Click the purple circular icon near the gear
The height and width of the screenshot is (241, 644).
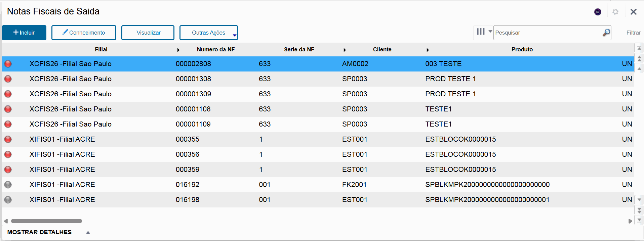(598, 12)
